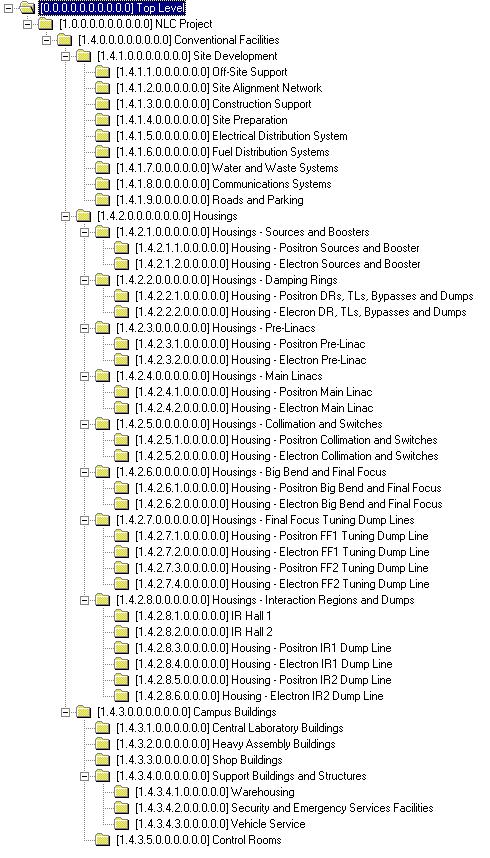Image resolution: width=490 pixels, height=858 pixels.
Task: Click the folder icon beside Shop Buildings
Action: tap(102, 760)
